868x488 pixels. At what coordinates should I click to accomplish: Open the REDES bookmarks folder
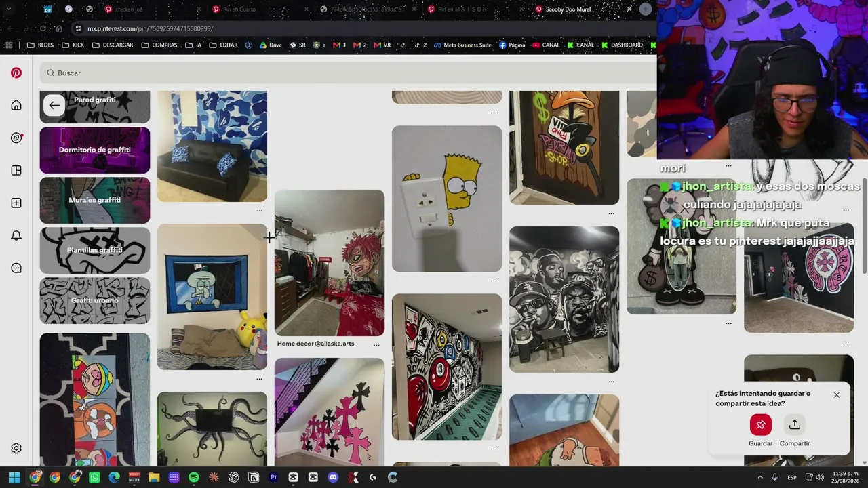click(x=40, y=45)
